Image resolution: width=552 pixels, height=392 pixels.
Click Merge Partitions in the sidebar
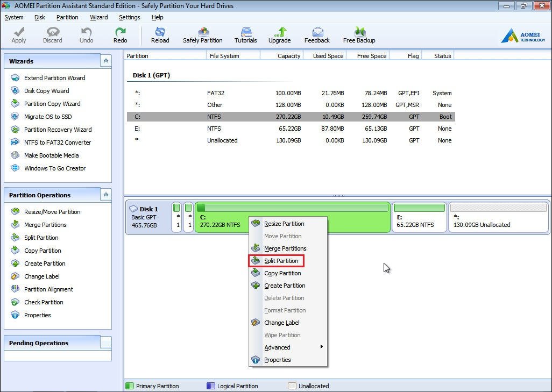(45, 225)
